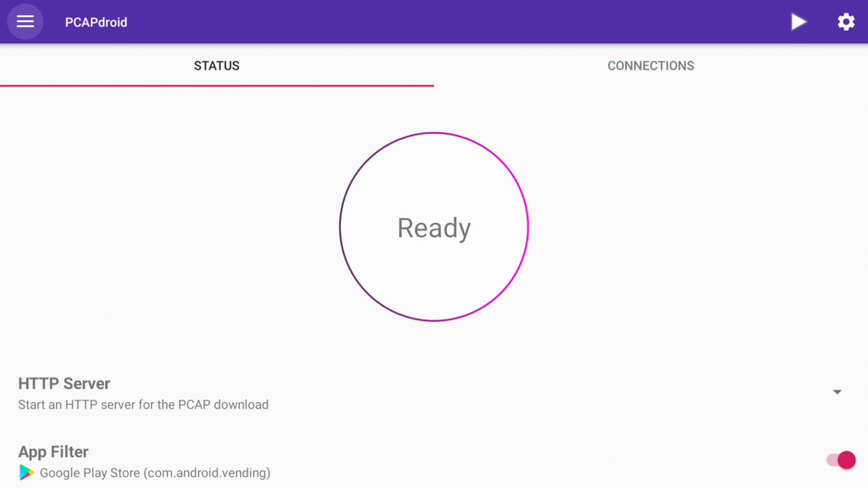Tap the Ready circle to start capture

point(433,226)
